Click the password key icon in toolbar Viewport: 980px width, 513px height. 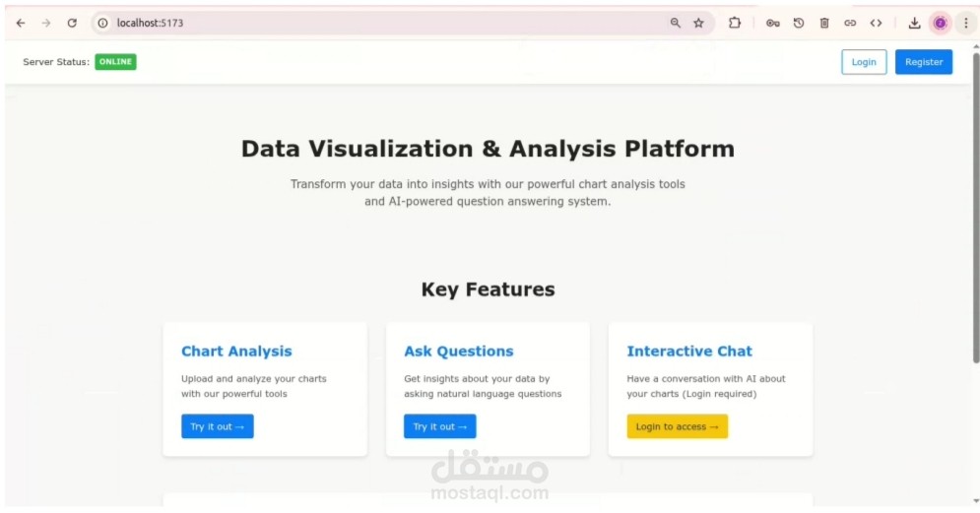click(773, 23)
